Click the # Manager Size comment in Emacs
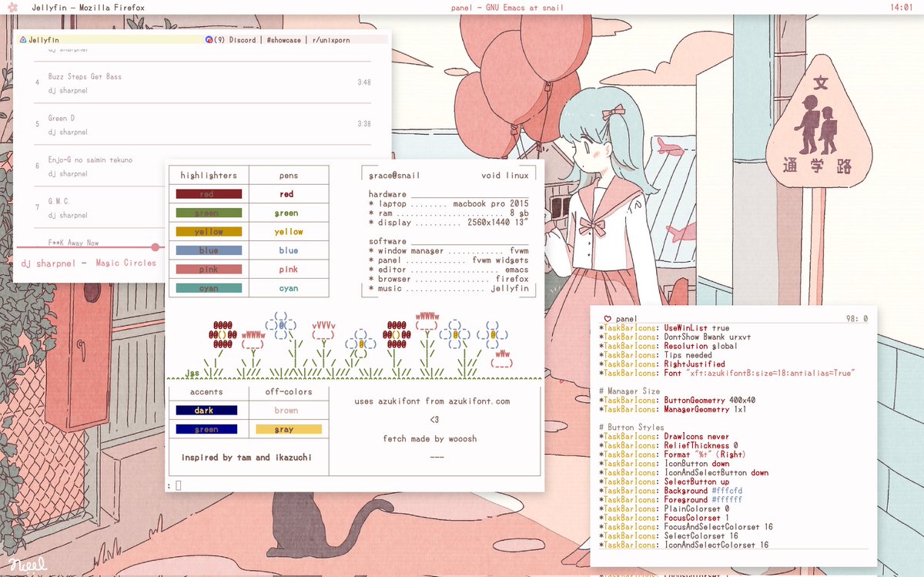 pos(628,391)
